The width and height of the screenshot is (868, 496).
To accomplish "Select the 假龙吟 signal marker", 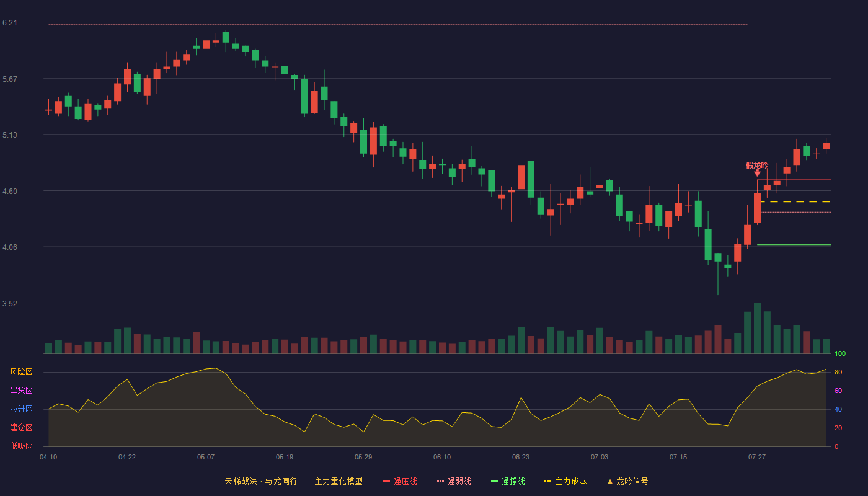I will pos(757,169).
